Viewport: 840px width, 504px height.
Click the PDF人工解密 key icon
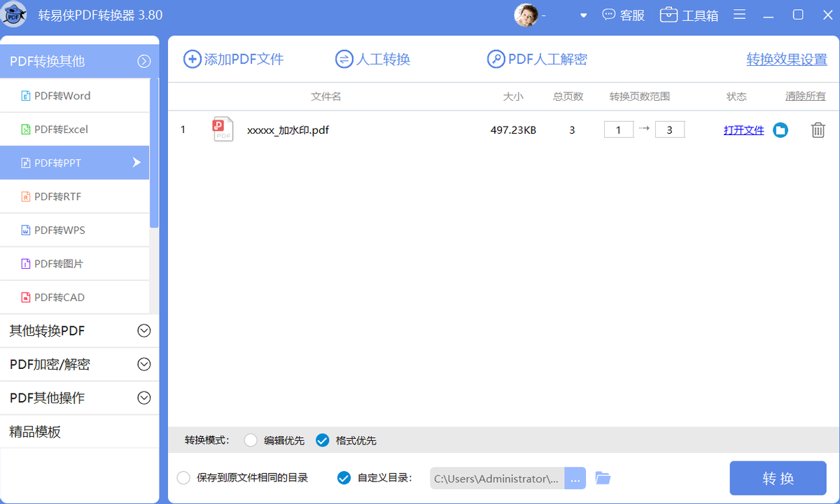(496, 59)
